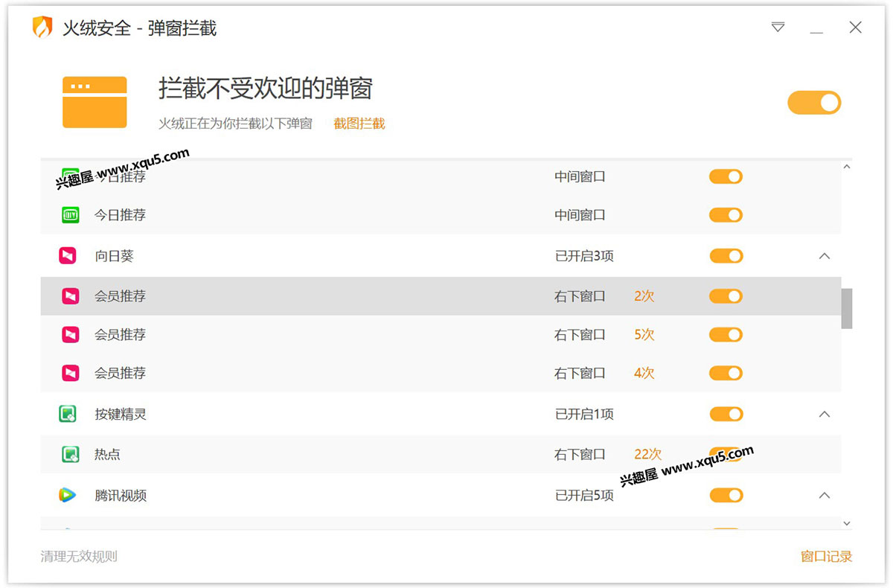
Task: Click the 2次 block count
Action: (644, 296)
